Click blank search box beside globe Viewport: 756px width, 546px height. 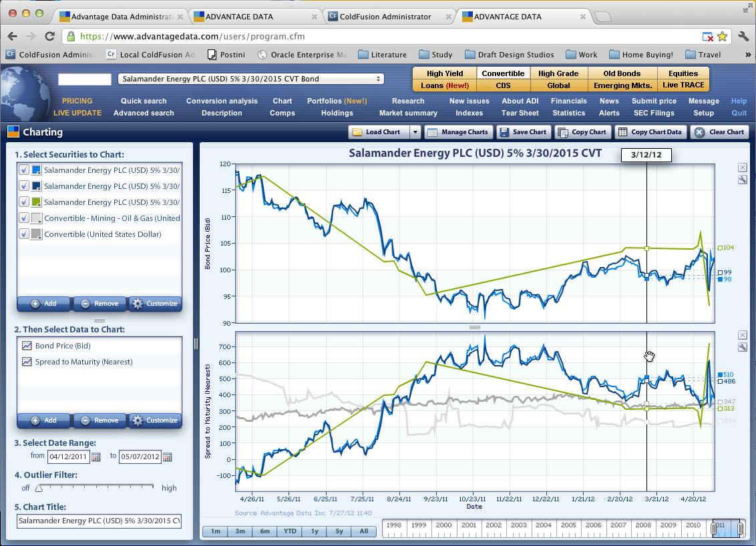[85, 79]
